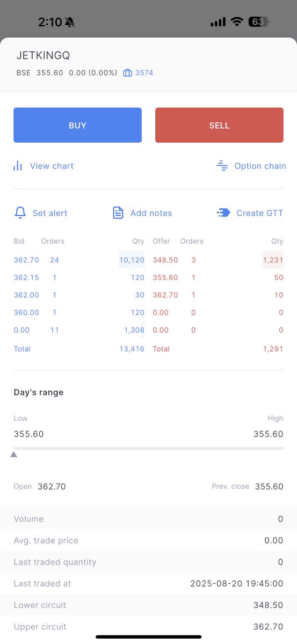Tap the notes document icon

tap(118, 213)
